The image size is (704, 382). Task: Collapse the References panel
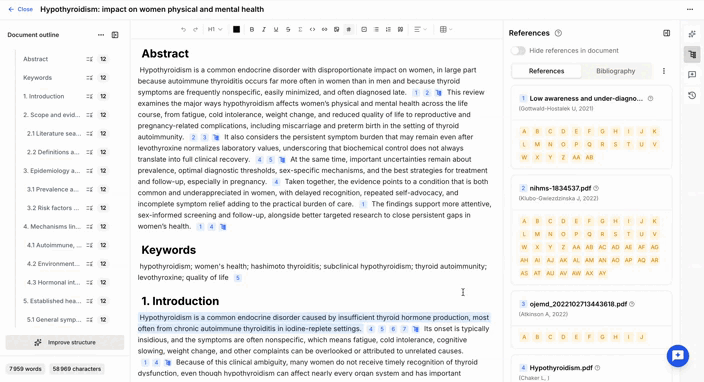coord(667,33)
